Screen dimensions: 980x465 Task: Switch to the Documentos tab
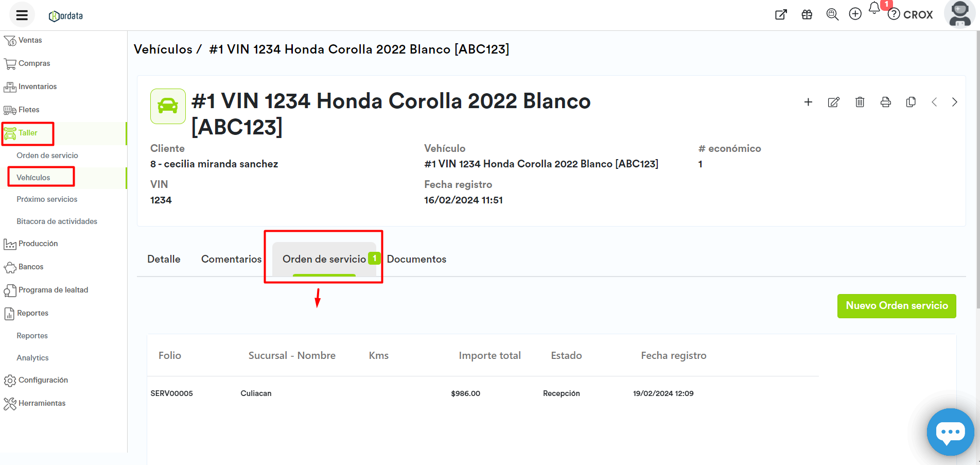pos(416,259)
